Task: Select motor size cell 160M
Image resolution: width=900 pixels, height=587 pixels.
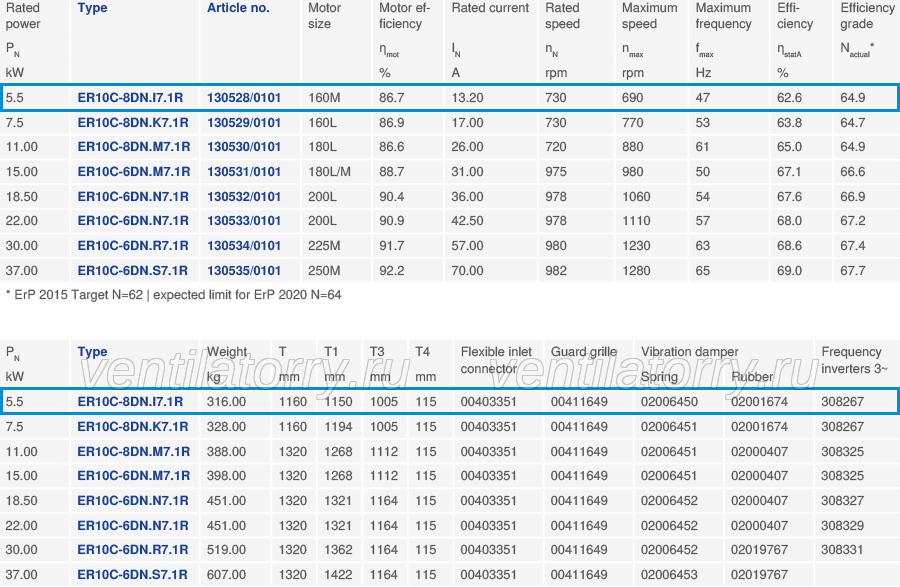Action: click(x=324, y=98)
